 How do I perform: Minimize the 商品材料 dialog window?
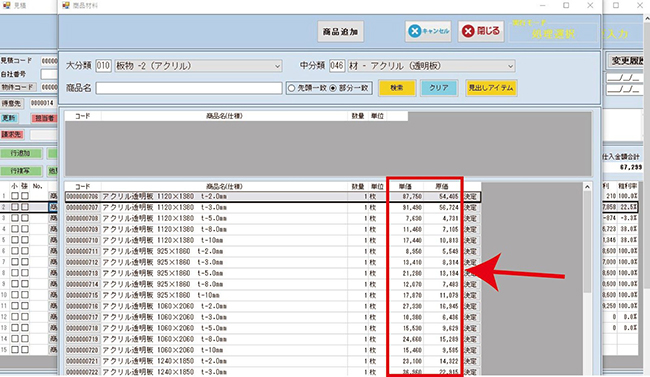(542, 5)
